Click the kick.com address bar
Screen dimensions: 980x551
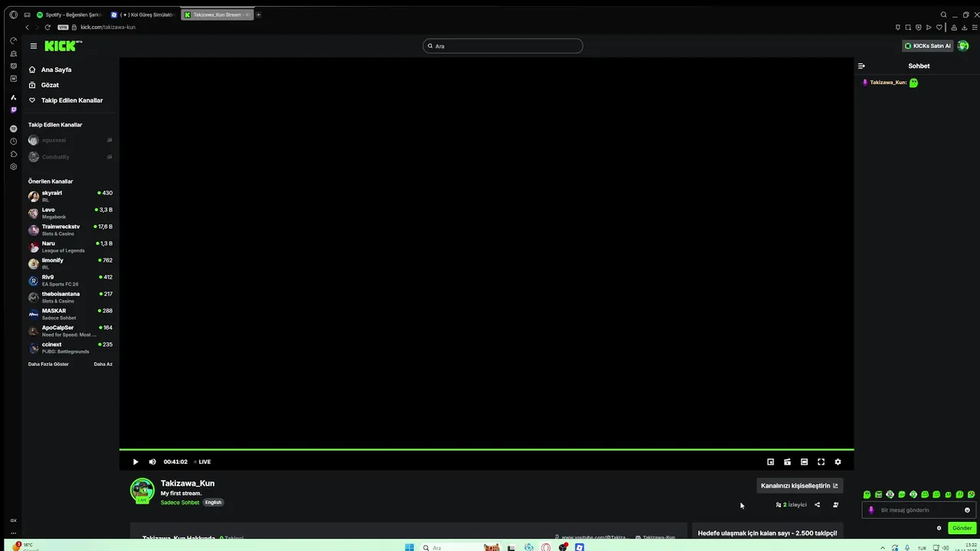108,27
